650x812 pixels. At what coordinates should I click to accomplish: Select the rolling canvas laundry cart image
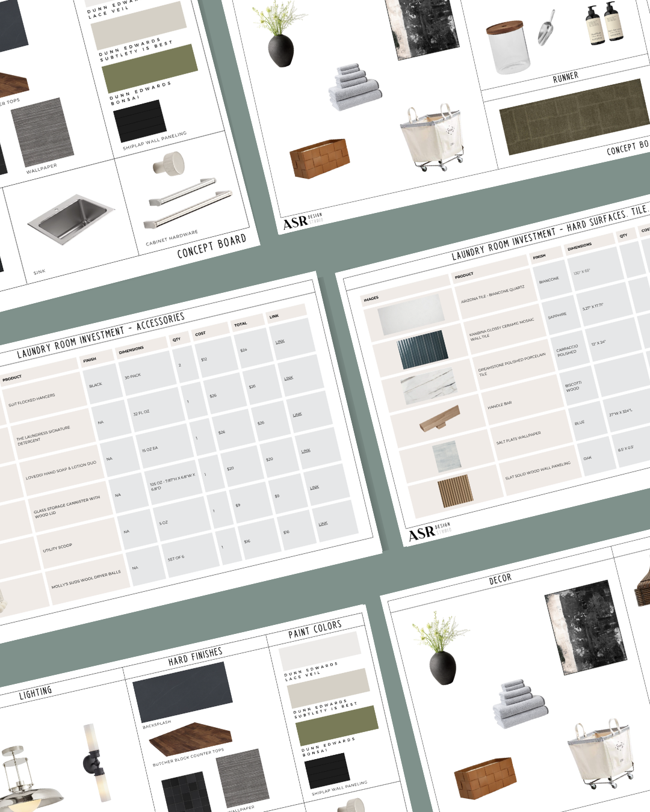[435, 135]
